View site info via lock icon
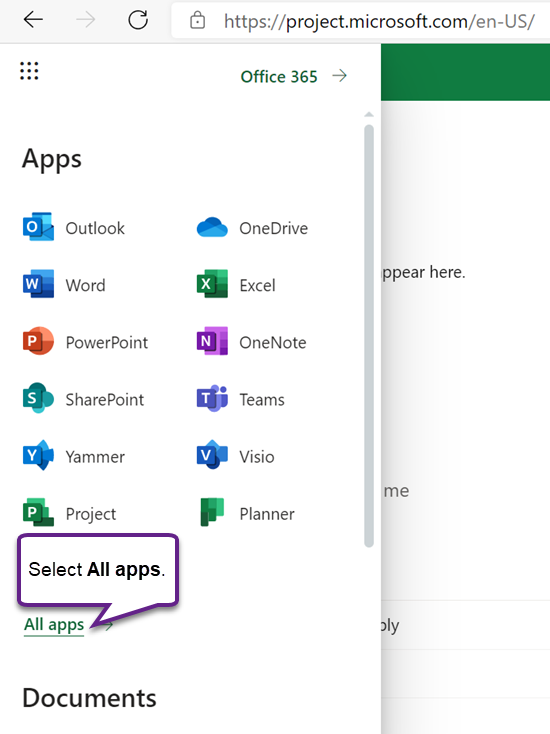Viewport: 550px width, 734px height. click(x=198, y=21)
